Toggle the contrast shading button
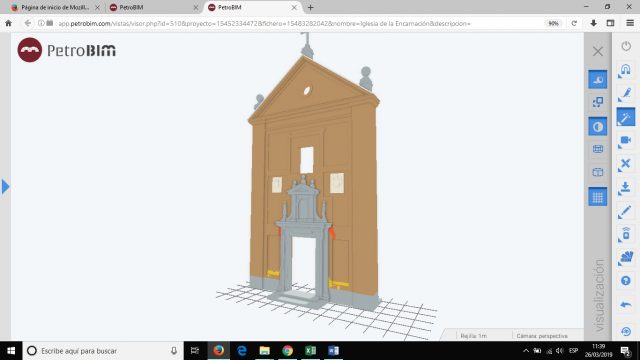This screenshot has width=640, height=360. tap(598, 127)
